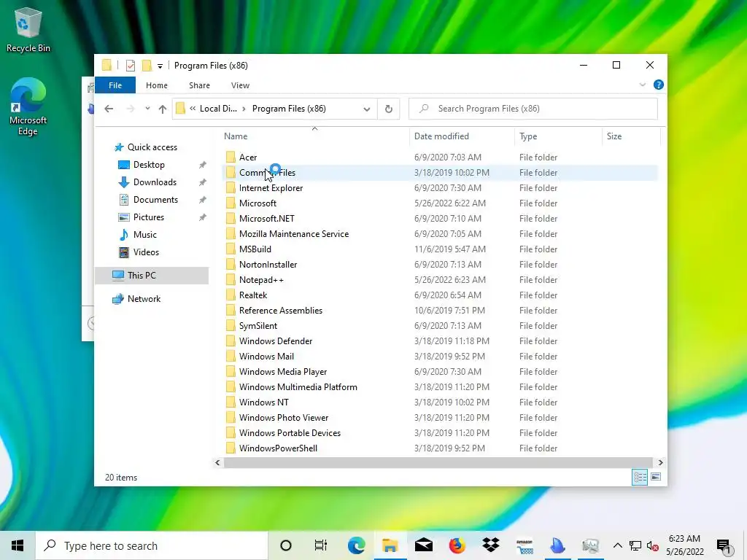The image size is (747, 560).
Task: Open the Recycle Bin desktop icon
Action: [x=28, y=30]
